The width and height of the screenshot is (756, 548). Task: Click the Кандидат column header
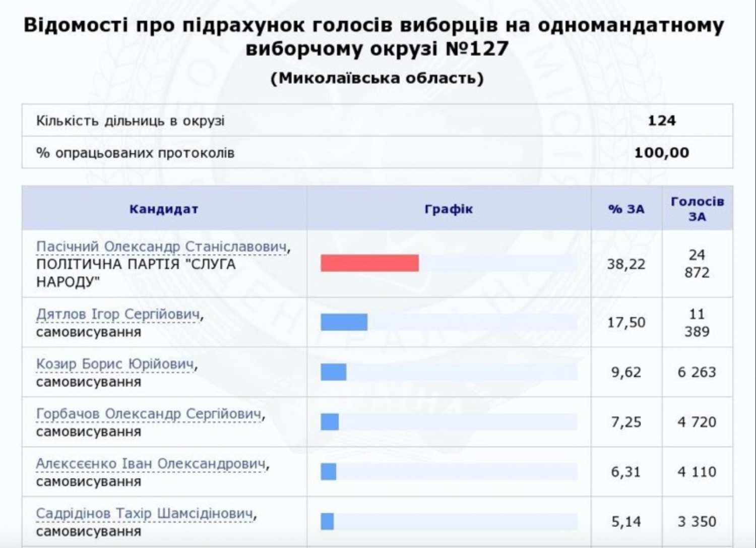coord(164,209)
